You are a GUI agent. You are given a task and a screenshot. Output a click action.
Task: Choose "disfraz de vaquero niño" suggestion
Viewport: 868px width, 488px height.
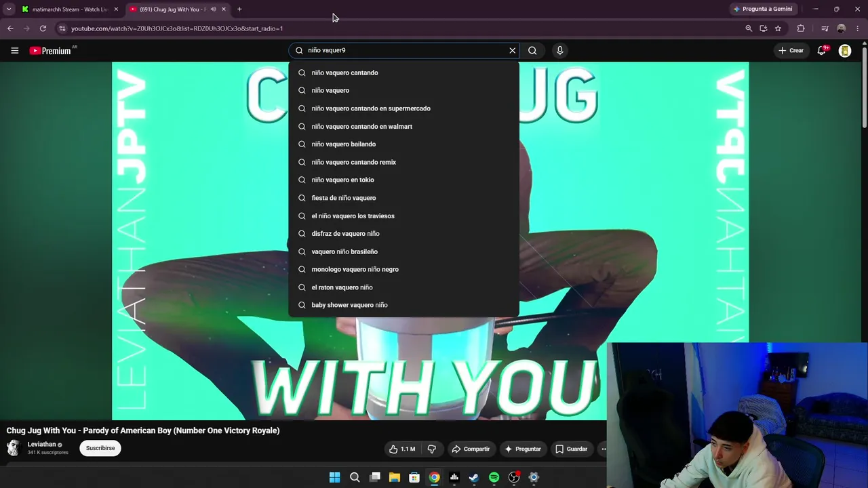click(x=404, y=233)
